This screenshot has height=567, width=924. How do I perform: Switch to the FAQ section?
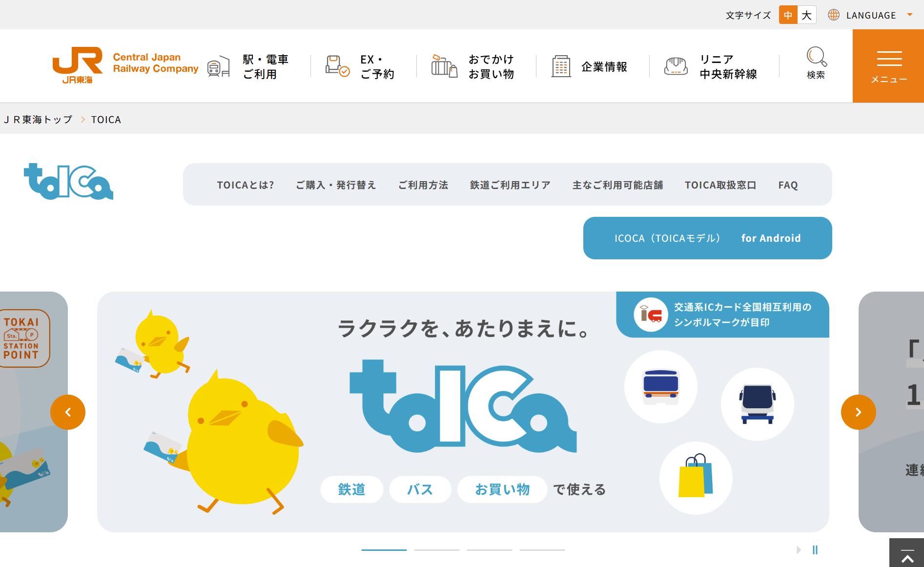click(787, 185)
